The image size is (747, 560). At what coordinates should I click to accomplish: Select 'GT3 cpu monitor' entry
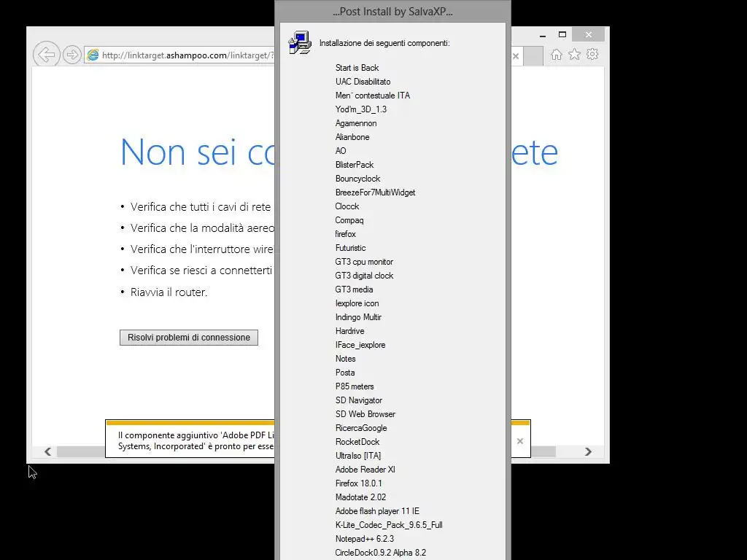click(x=364, y=262)
